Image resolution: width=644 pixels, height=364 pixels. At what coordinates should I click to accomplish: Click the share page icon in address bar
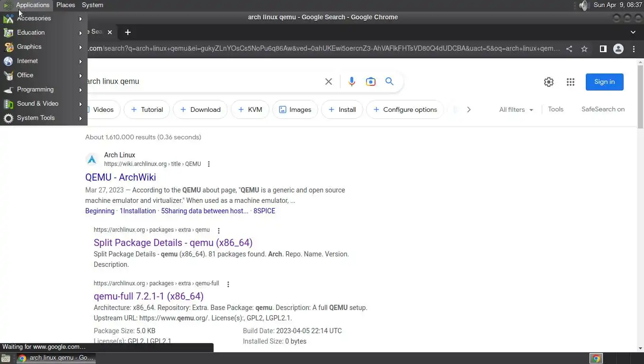(x=569, y=49)
